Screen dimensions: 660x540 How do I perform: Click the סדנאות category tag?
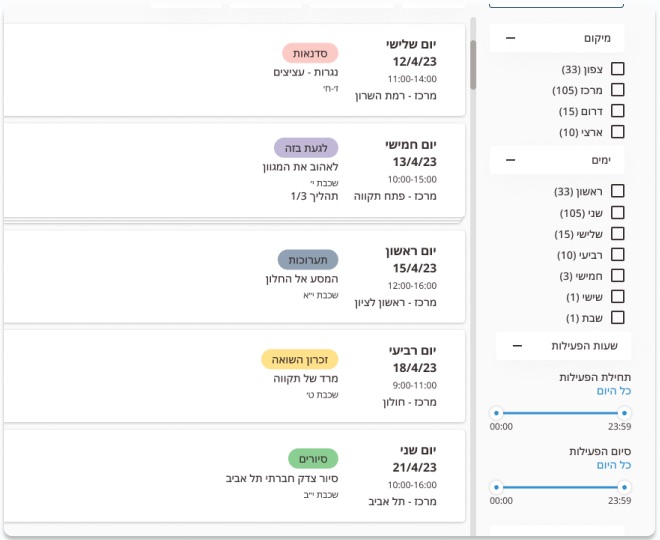310,53
